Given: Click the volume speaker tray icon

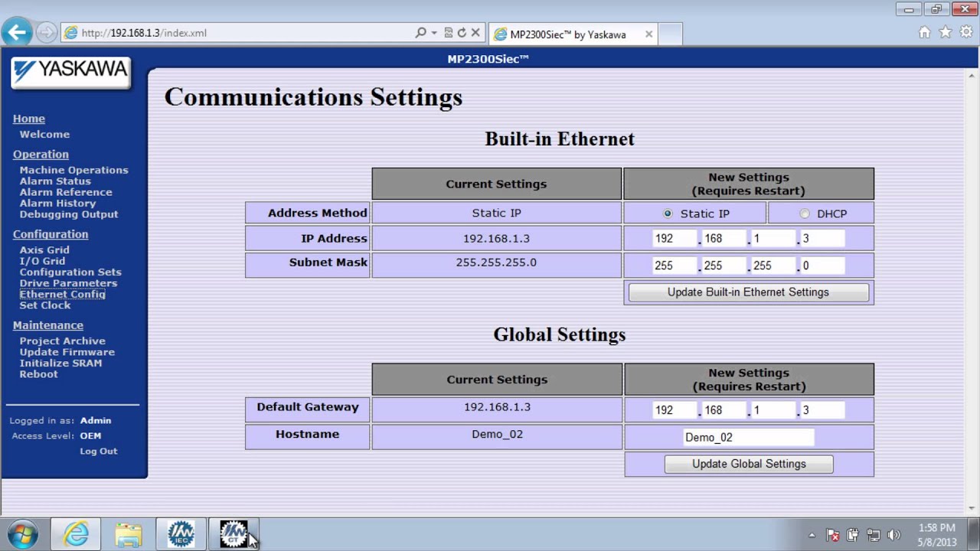Looking at the screenshot, I should [x=893, y=535].
